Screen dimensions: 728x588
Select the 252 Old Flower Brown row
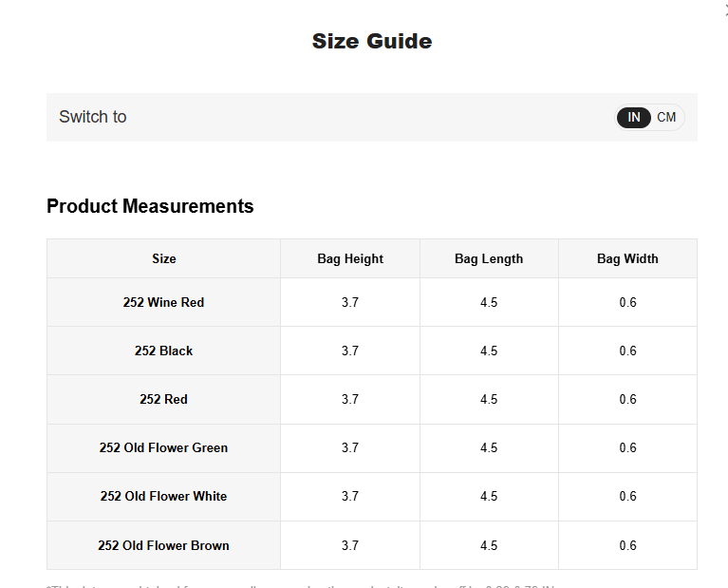tap(372, 545)
